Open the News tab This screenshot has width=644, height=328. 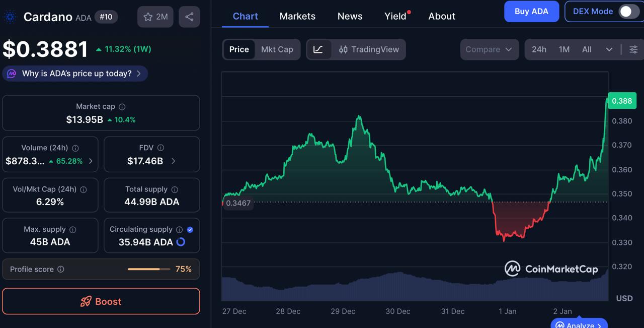point(350,16)
